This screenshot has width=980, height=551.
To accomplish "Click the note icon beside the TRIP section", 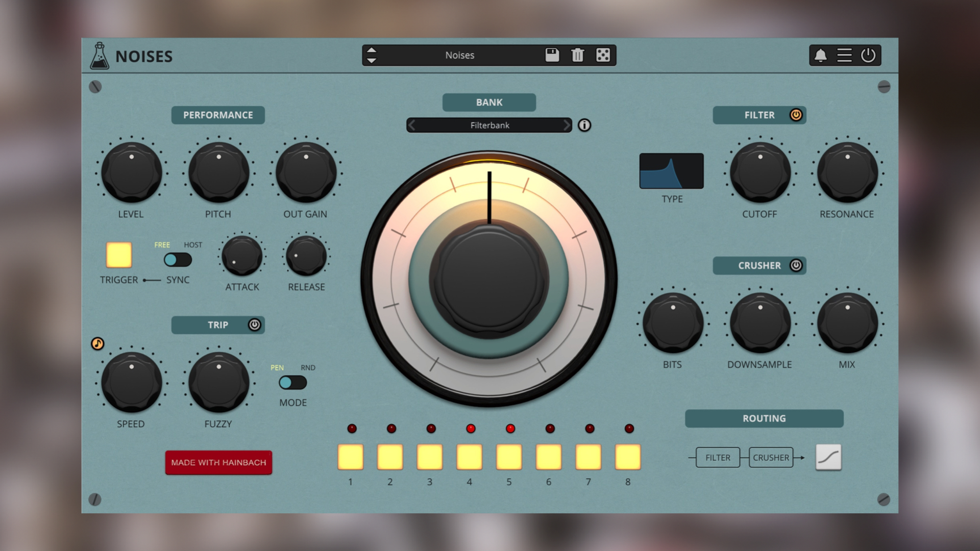I will [x=97, y=344].
